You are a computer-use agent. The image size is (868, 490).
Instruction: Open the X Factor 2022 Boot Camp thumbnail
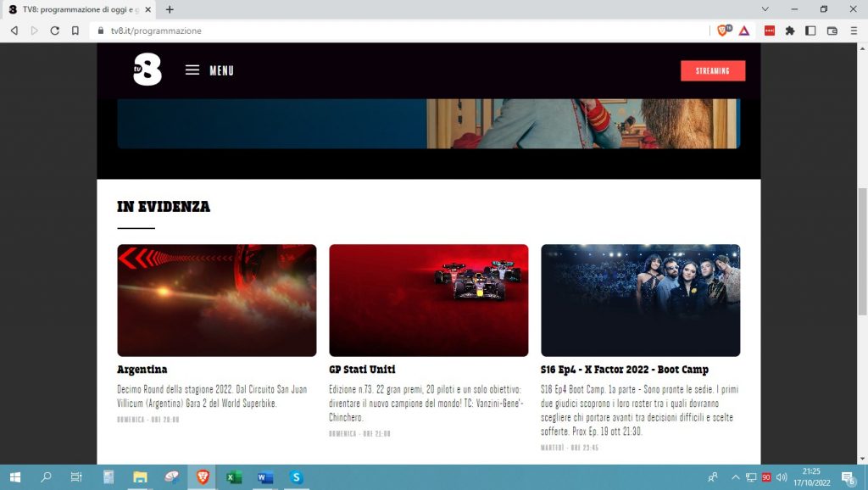[640, 300]
